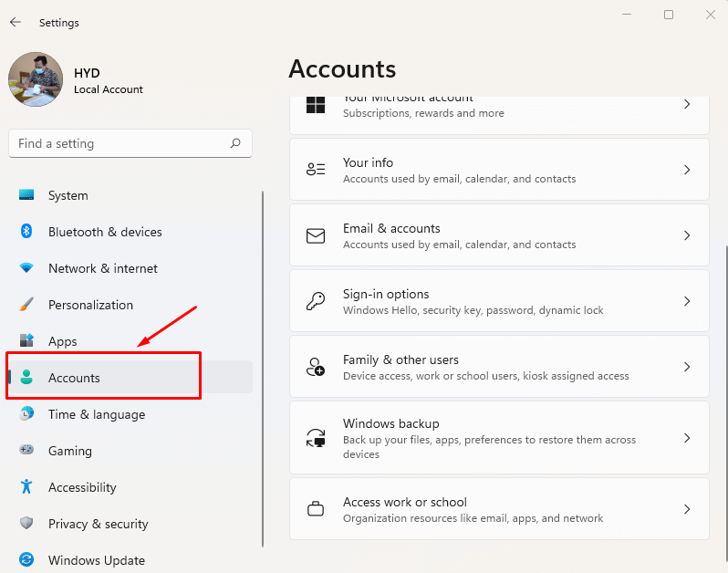Select the Bluetooth & devices icon
This screenshot has width=728, height=573.
26,232
